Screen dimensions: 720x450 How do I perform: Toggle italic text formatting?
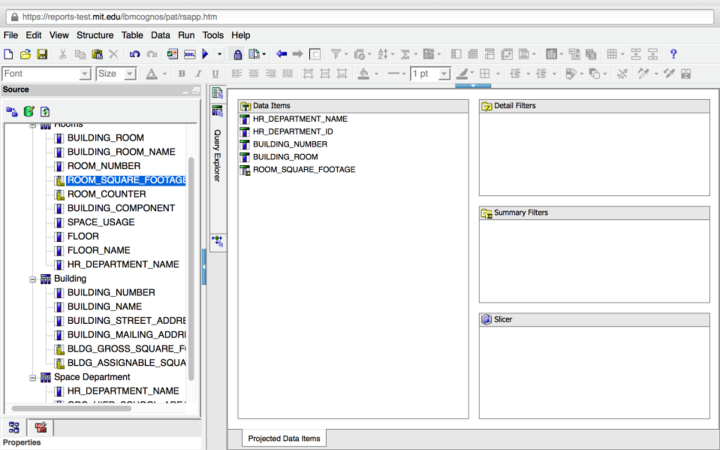[x=198, y=74]
